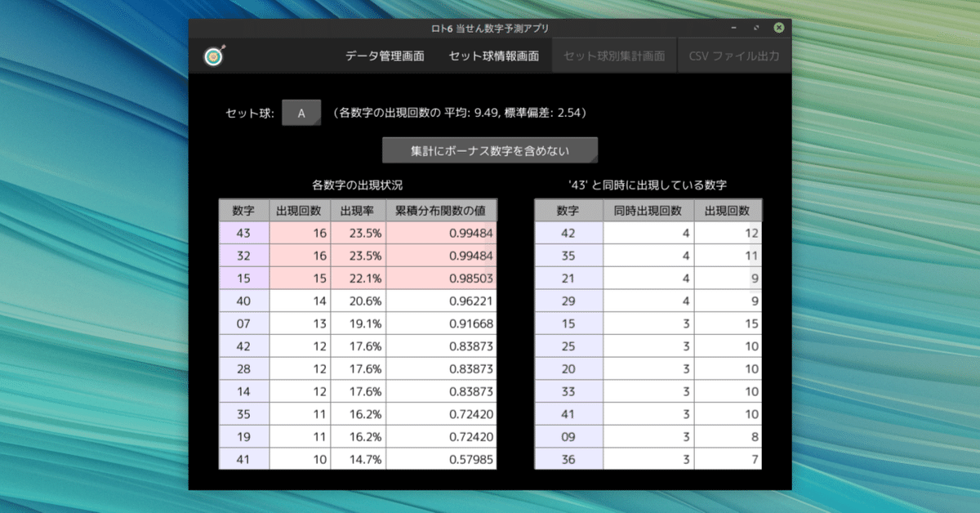
Task: Open the セット球別集計画面 tab
Action: (x=614, y=56)
